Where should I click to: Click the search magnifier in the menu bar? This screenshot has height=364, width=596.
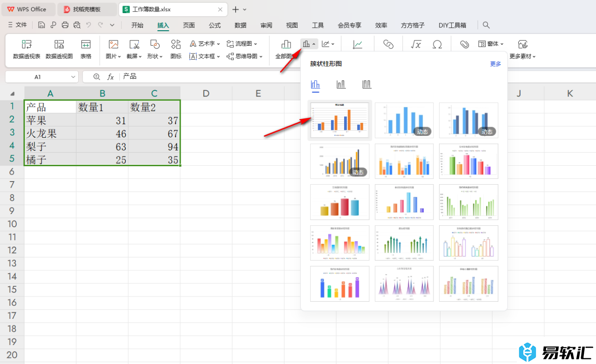tap(486, 25)
